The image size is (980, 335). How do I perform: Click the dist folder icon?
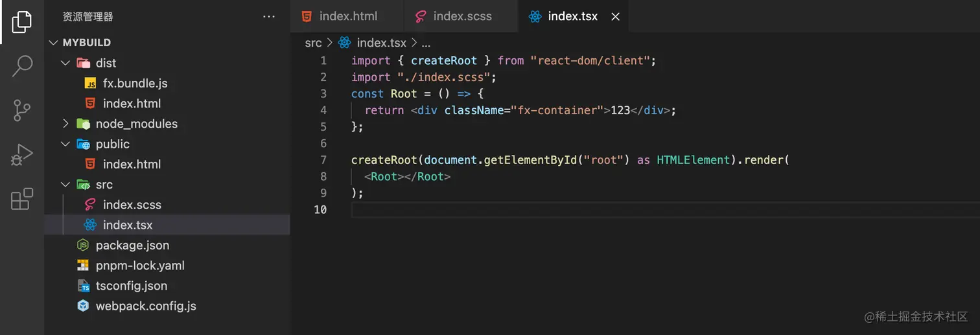point(83,63)
